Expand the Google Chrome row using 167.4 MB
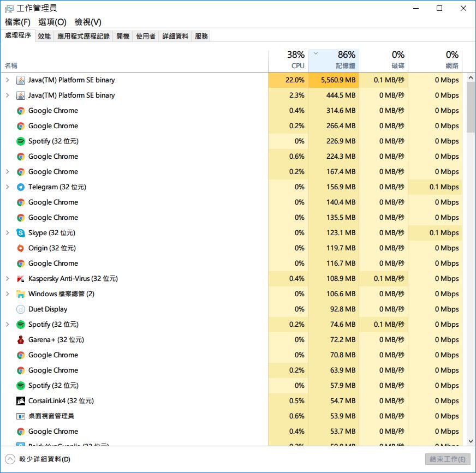This screenshot has width=476, height=473. click(8, 172)
